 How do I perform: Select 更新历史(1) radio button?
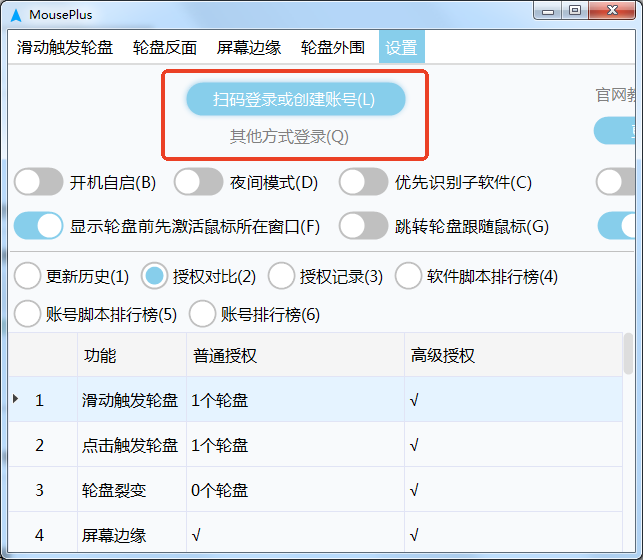click(27, 276)
